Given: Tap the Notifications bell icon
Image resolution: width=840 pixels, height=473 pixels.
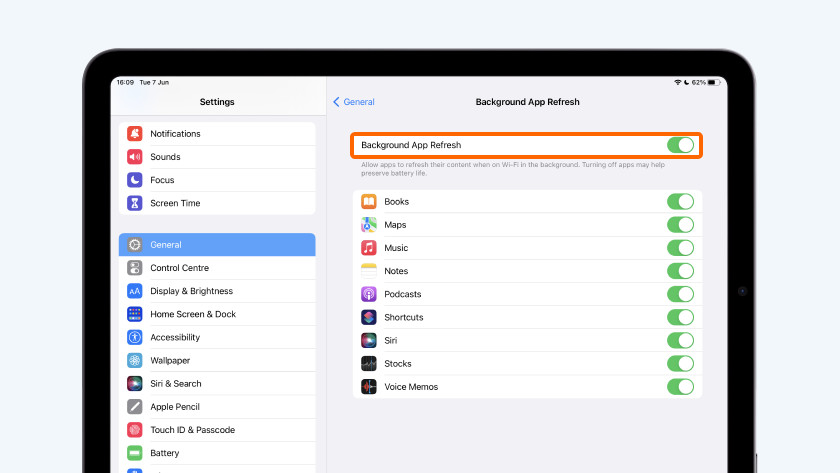Looking at the screenshot, I should pyautogui.click(x=135, y=134).
